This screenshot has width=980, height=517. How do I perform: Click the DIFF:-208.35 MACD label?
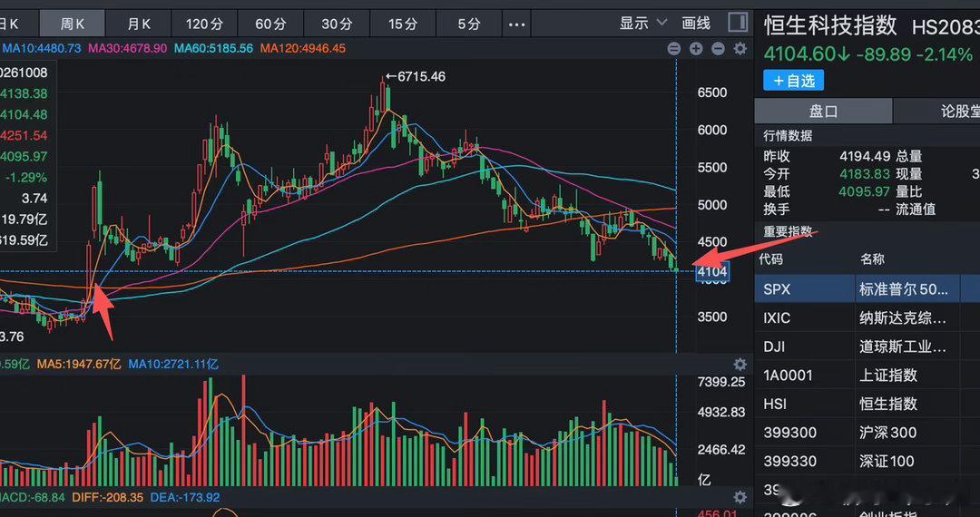[x=108, y=498]
